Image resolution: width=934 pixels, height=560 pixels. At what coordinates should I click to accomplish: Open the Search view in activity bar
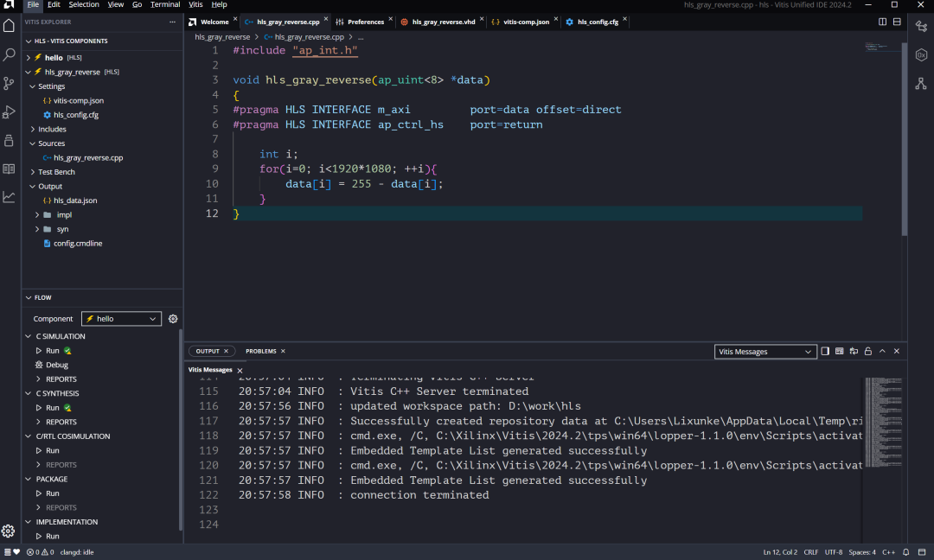[9, 54]
